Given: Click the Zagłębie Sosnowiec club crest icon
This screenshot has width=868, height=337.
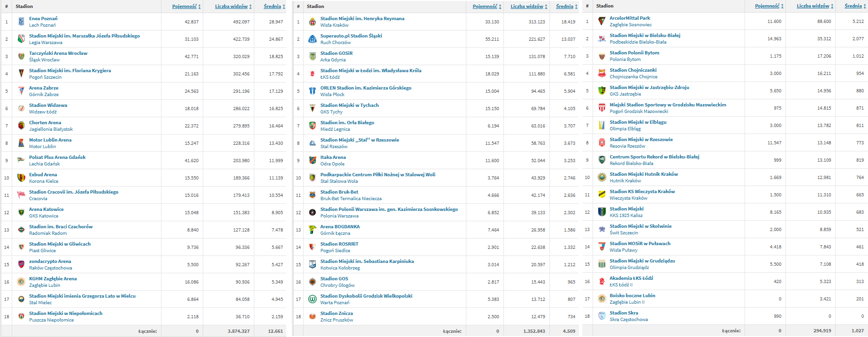Looking at the screenshot, I should pyautogui.click(x=602, y=21).
